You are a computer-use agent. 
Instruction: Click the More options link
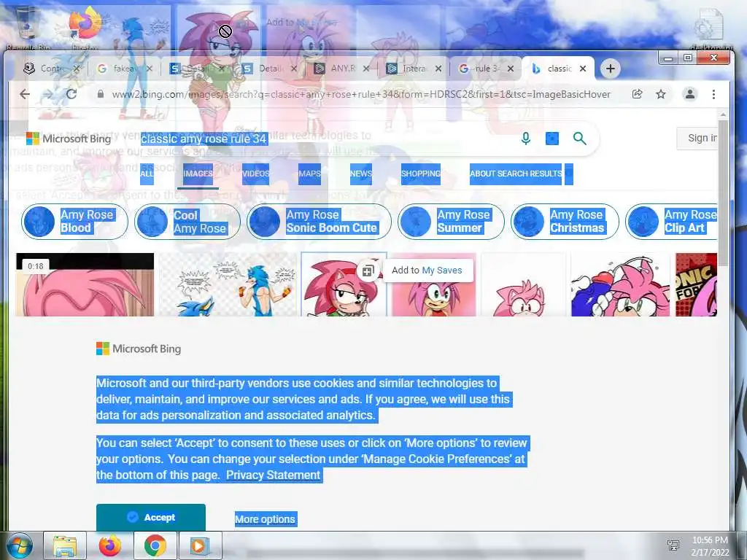point(265,519)
